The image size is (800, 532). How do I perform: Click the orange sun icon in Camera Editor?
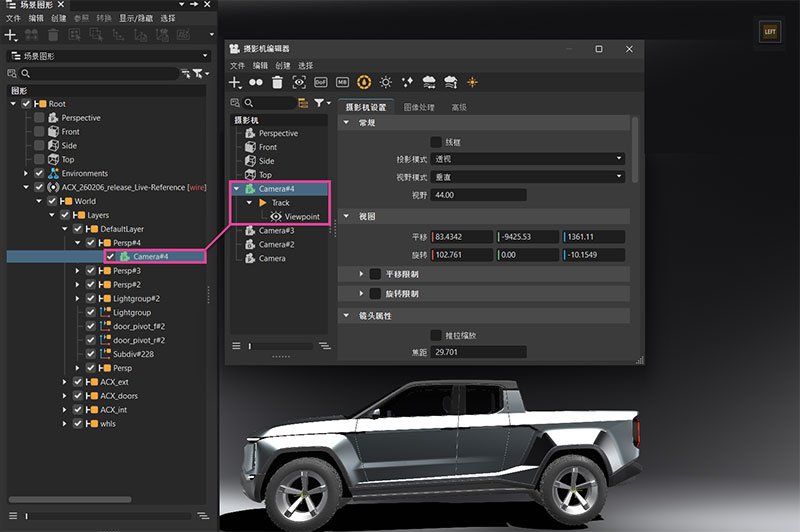472,82
